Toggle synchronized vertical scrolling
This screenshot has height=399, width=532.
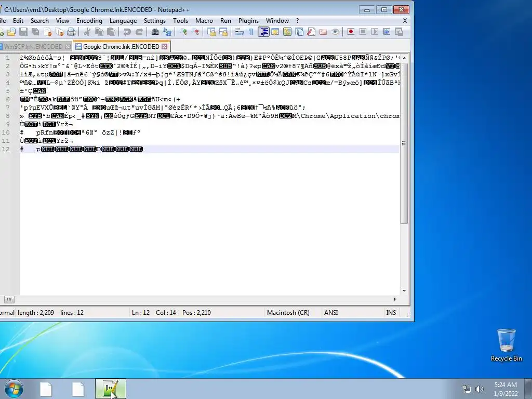[x=211, y=32]
